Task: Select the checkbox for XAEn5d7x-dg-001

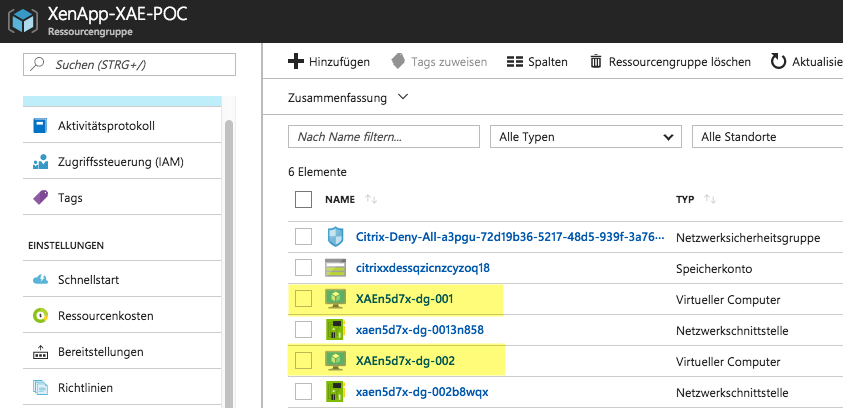Action: click(303, 298)
